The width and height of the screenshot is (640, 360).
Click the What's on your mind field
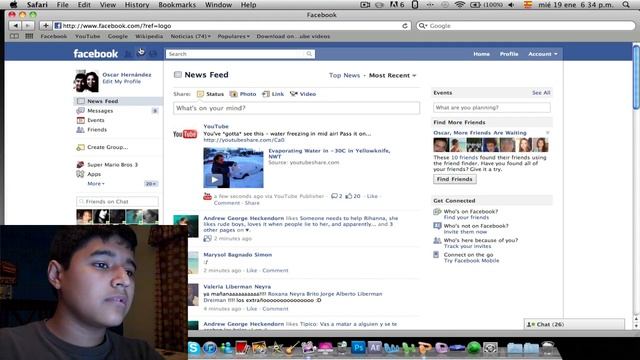[x=296, y=108]
